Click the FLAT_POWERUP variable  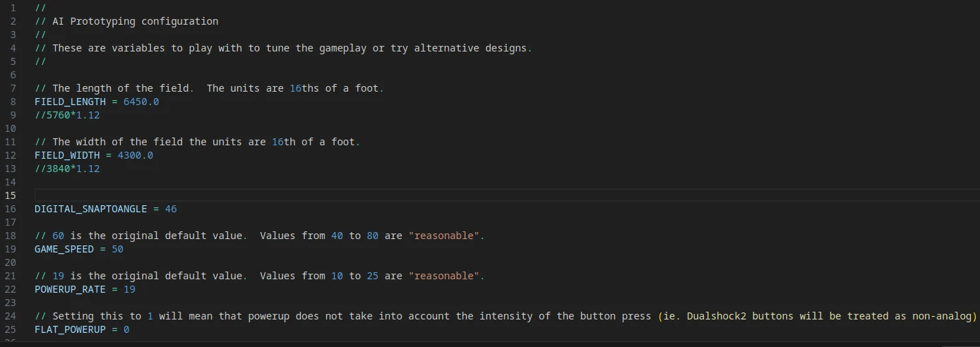pos(70,329)
